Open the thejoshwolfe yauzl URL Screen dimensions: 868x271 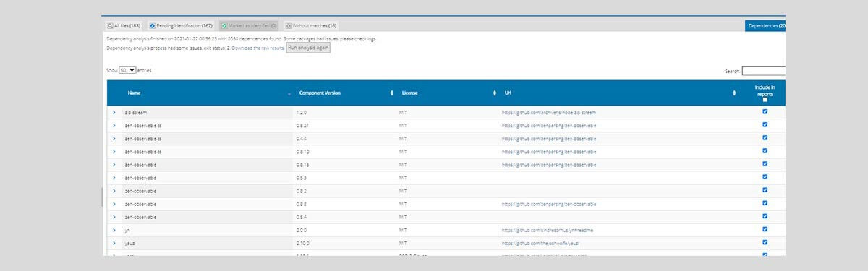pyautogui.click(x=540, y=244)
